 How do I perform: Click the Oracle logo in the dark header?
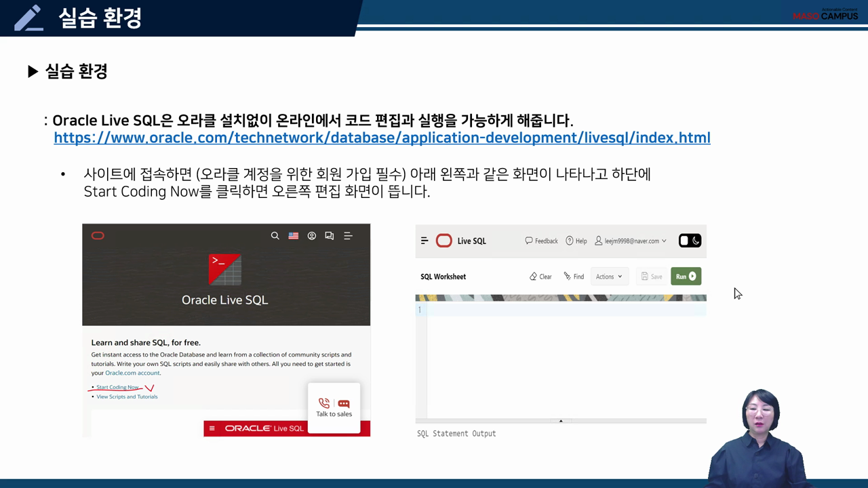(x=98, y=236)
